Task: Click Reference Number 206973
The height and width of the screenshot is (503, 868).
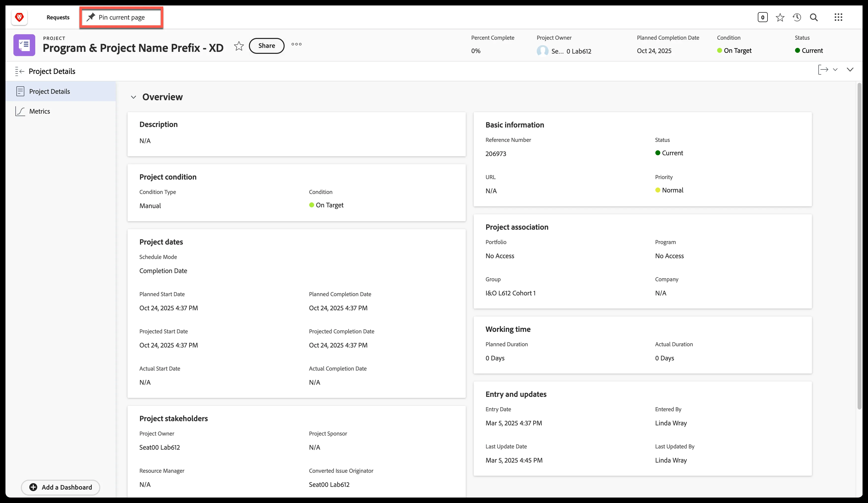Action: [496, 154]
